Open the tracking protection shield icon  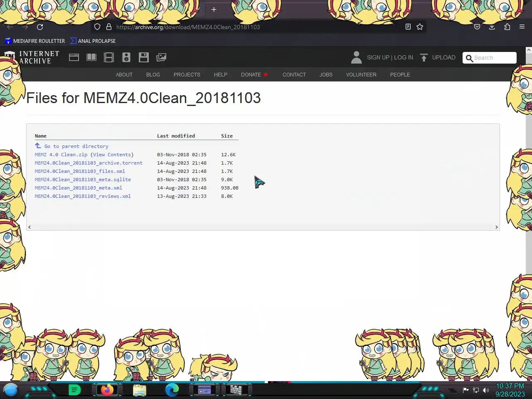coord(97,27)
